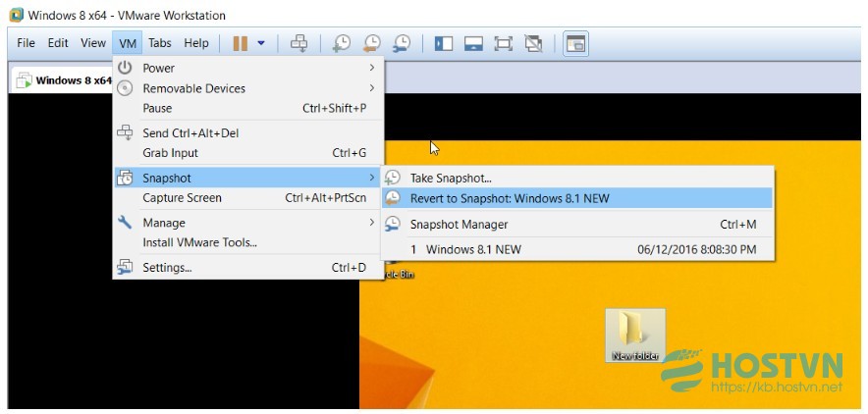868x414 pixels.
Task: Click the wrench icon beside Manage
Action: pyautogui.click(x=125, y=222)
